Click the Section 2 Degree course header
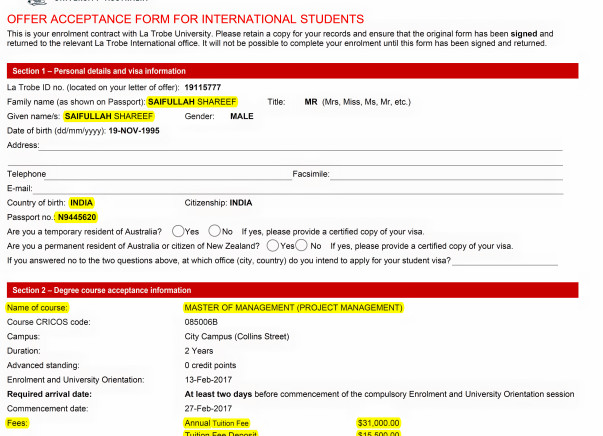The width and height of the screenshot is (603, 436). click(292, 290)
